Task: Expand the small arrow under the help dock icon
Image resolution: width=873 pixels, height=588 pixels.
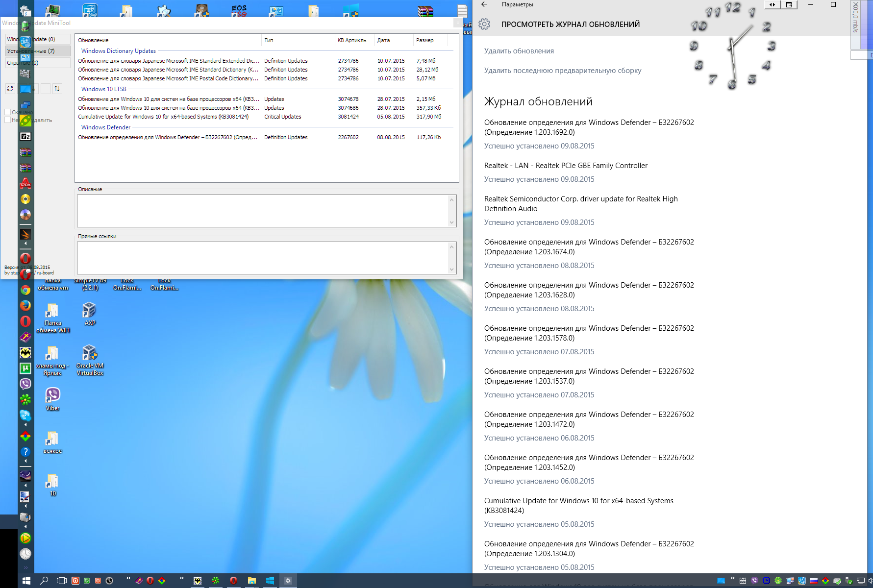Action: [x=25, y=461]
